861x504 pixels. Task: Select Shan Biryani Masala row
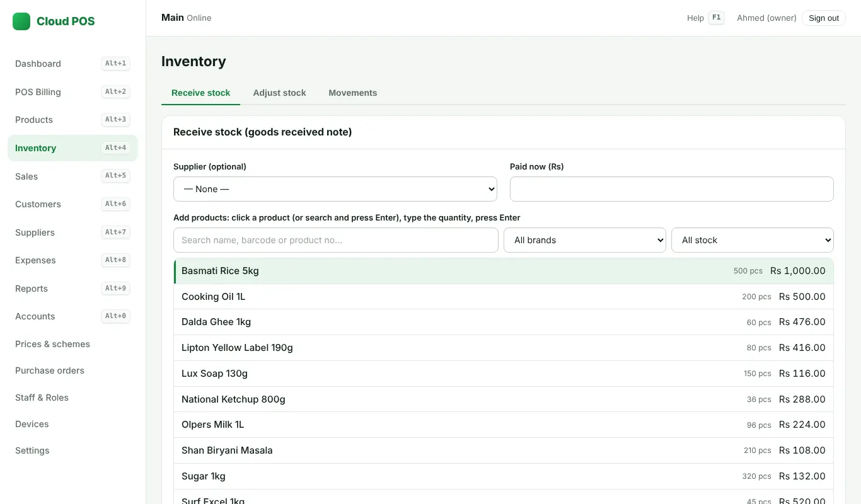[504, 450]
